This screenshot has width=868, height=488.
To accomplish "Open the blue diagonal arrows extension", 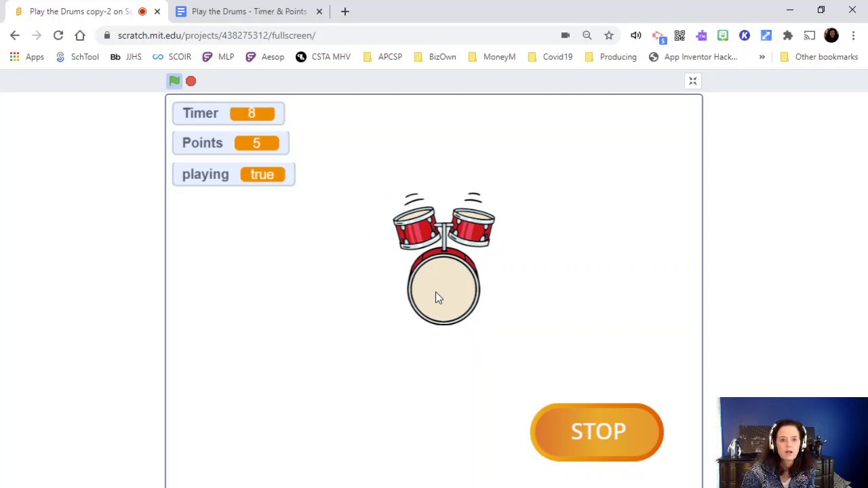I will pyautogui.click(x=766, y=35).
